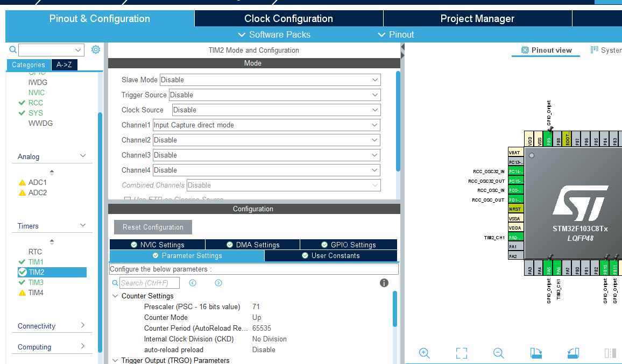Open the Pinout menu
The image size is (622, 364).
(396, 34)
